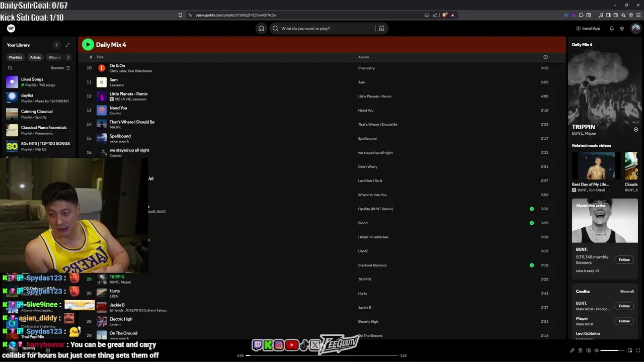Select the track Little Planets - Remix

point(129,94)
